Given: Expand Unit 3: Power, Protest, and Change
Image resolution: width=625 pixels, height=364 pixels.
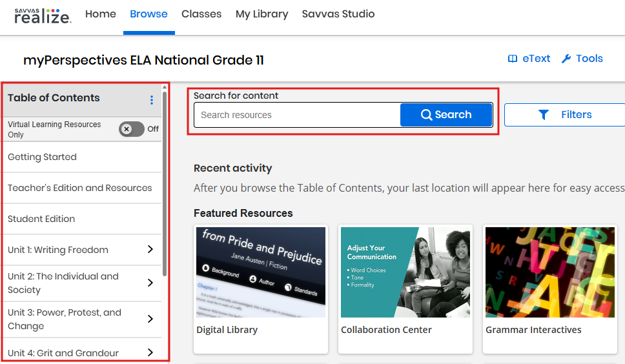Looking at the screenshot, I should pos(150,319).
